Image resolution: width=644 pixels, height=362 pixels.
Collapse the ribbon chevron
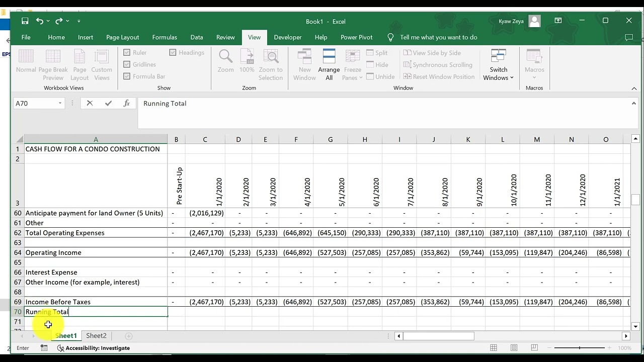(x=634, y=88)
